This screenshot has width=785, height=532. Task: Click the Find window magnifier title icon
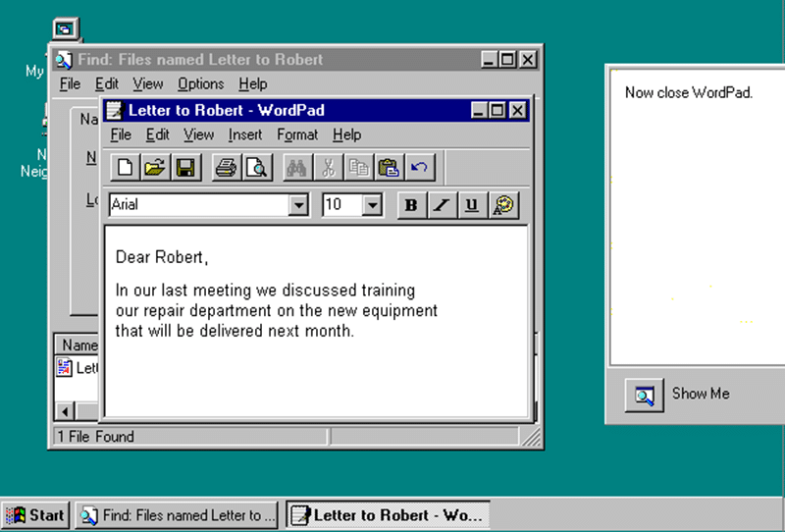[64, 60]
